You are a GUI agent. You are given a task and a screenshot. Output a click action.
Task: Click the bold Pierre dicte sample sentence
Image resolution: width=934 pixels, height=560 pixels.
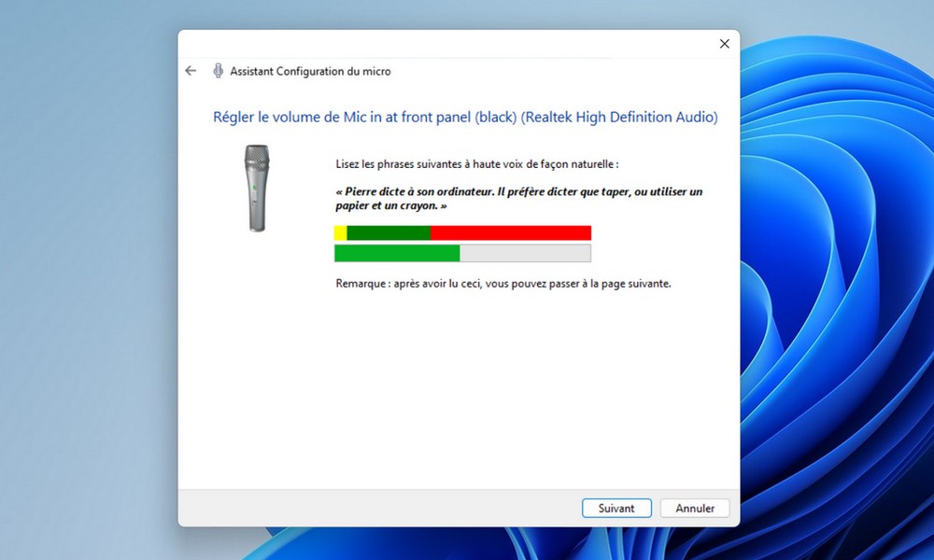click(517, 198)
